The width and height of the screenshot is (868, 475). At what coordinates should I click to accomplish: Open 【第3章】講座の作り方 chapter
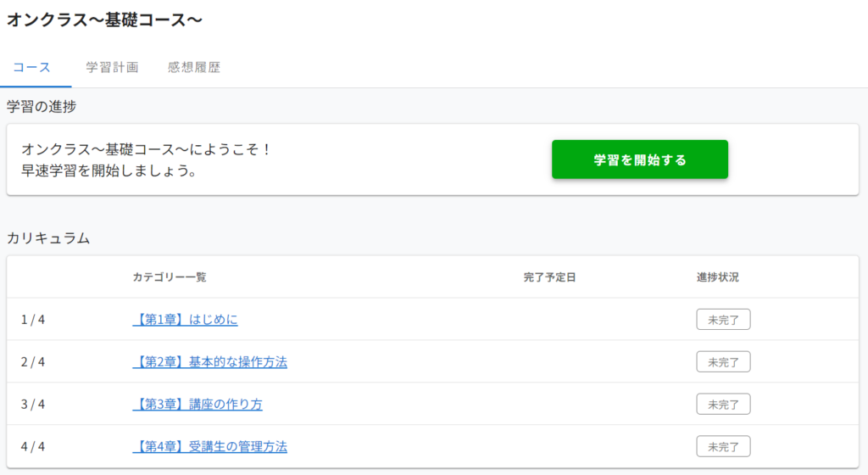tap(197, 405)
